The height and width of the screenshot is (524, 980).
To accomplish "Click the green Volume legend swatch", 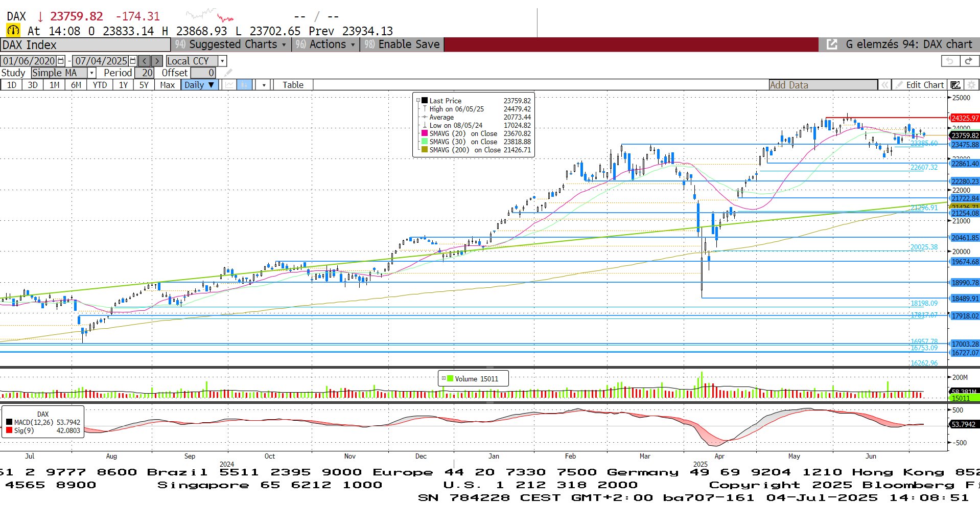I will pos(450,379).
